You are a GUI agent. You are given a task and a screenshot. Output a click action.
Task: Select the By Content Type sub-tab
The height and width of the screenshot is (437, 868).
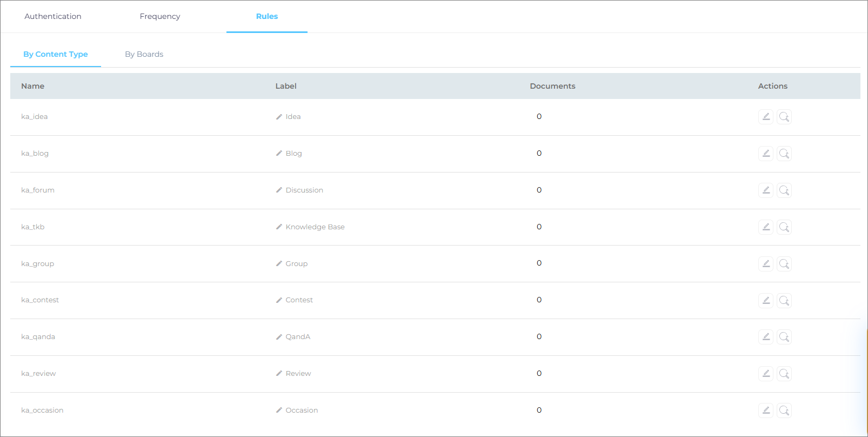[56, 54]
